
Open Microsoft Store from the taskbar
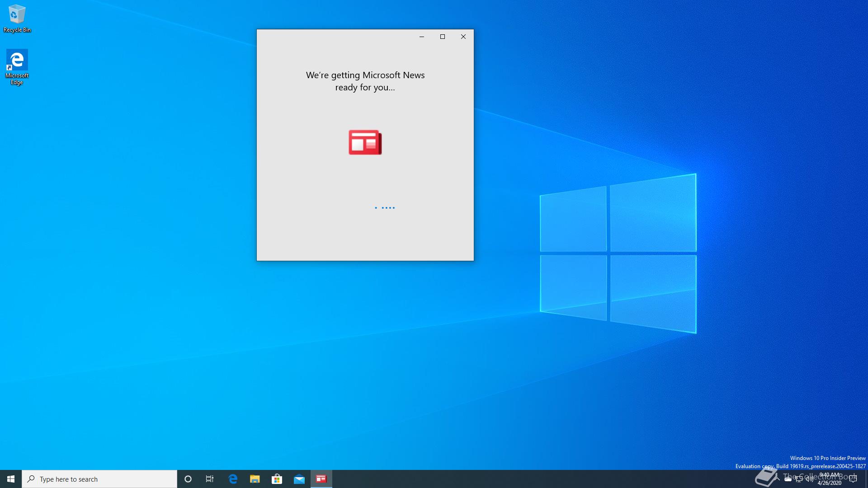coord(277,479)
